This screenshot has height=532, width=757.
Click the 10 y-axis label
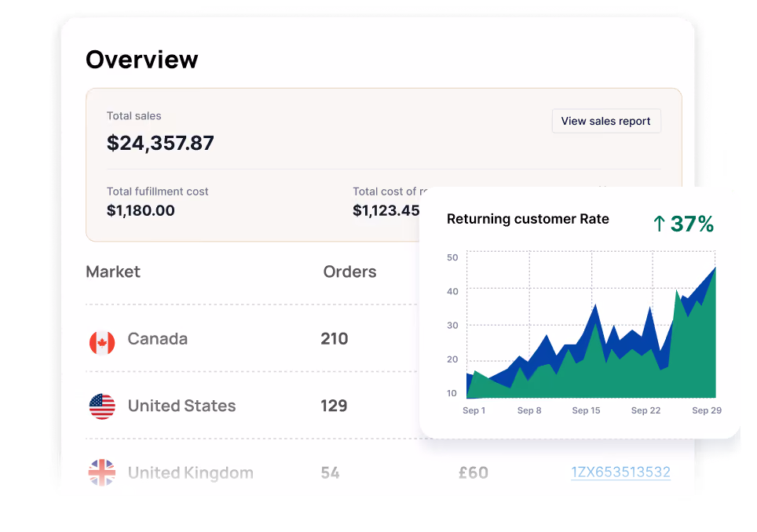tap(452, 393)
